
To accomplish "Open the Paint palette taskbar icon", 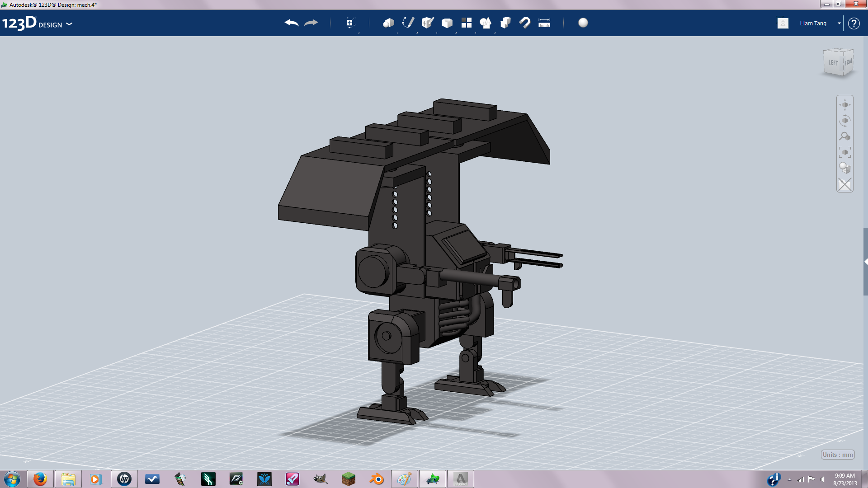I will coord(405,479).
